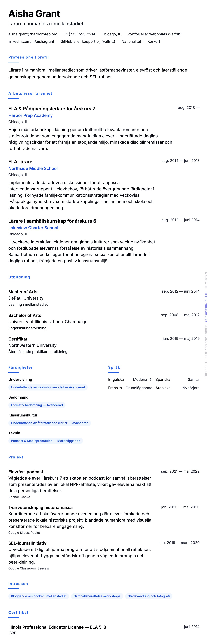This screenshot has height=644, width=208.
Task: Click the Samhällsberättelse-workshops interest tag
Action: [97, 596]
